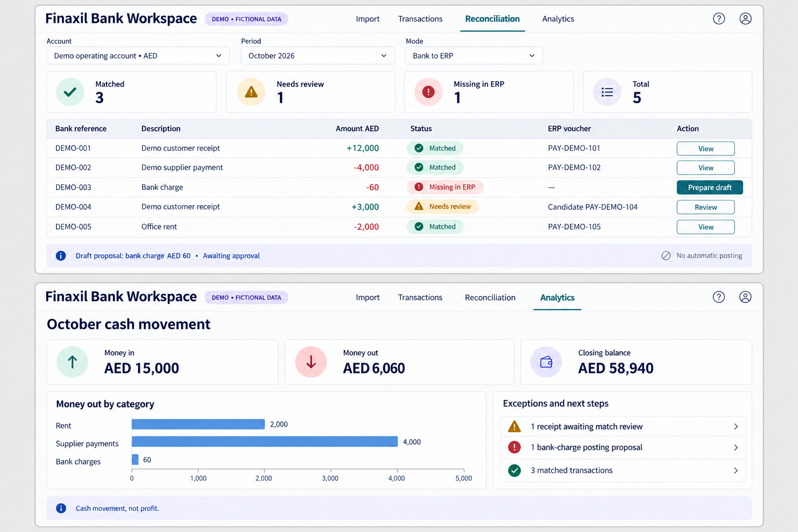Open the Transactions tab in the Analytics workspace
The width and height of the screenshot is (798, 532).
[420, 297]
